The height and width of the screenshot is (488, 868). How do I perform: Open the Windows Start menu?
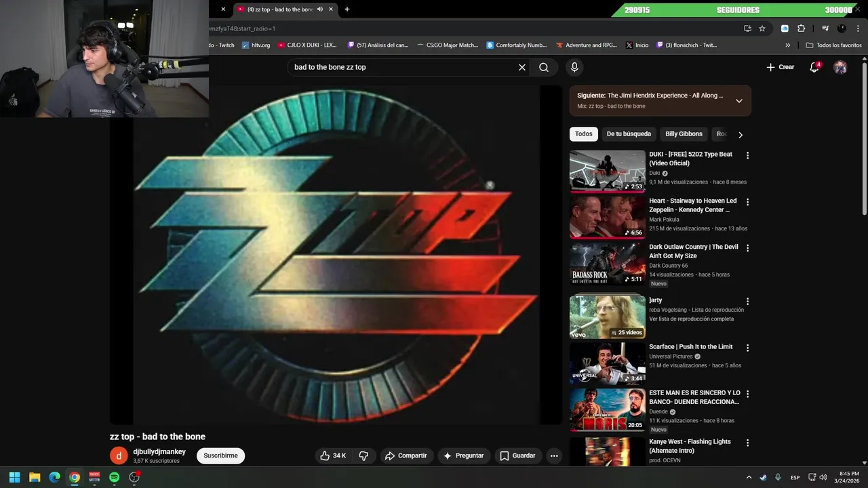(x=14, y=477)
